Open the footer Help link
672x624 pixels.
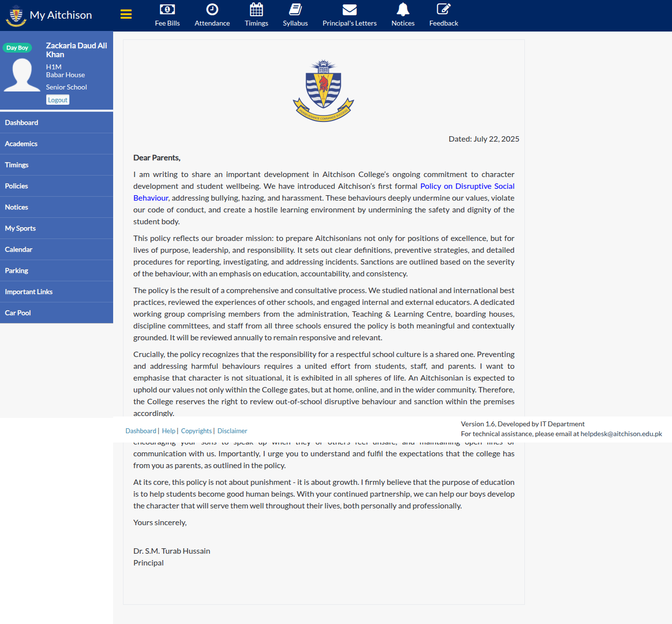169,431
